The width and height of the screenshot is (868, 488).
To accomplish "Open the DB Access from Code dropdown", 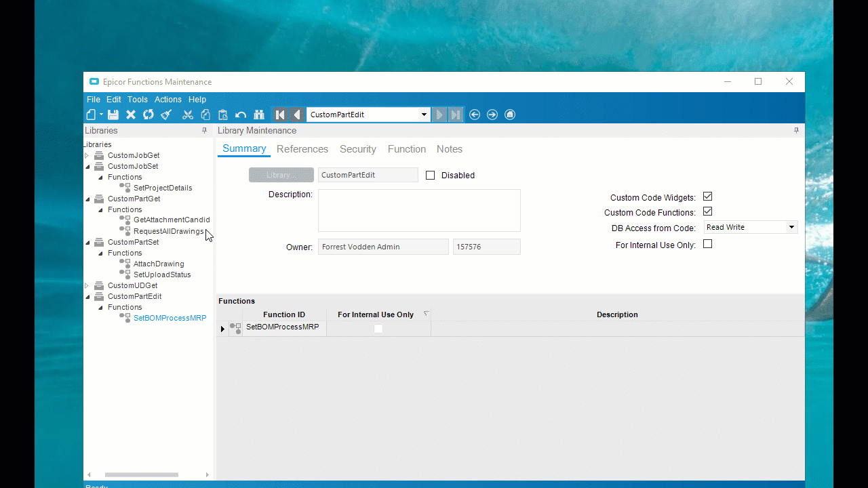I will click(791, 227).
